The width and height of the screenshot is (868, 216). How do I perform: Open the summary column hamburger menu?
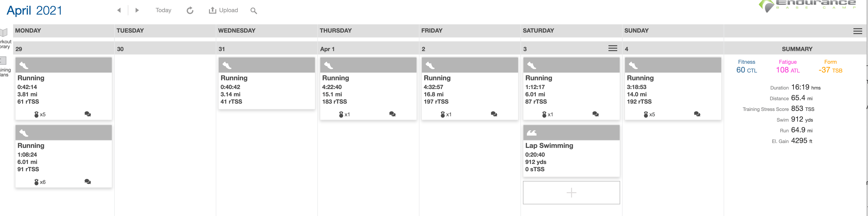coord(858,31)
